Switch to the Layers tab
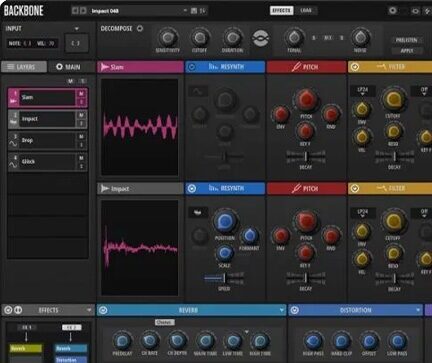Viewport: 432px width, 363px height. pyautogui.click(x=24, y=67)
